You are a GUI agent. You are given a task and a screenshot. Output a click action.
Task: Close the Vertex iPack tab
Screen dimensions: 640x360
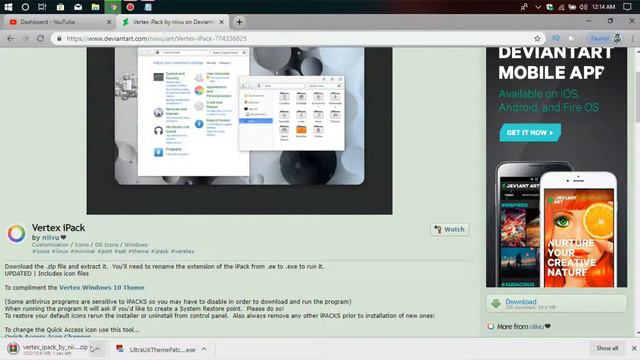tap(222, 22)
